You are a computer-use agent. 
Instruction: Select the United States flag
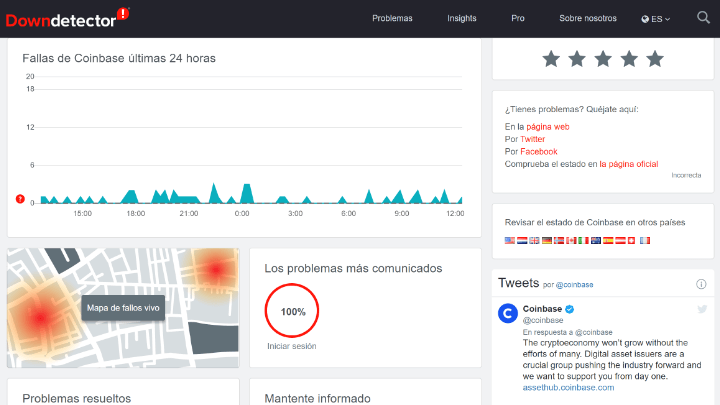(x=510, y=240)
